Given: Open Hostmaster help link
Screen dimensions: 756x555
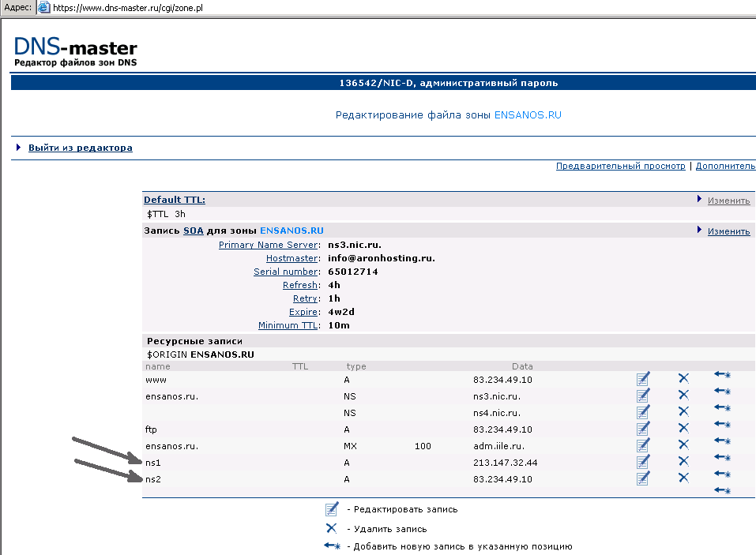Looking at the screenshot, I should click(291, 258).
